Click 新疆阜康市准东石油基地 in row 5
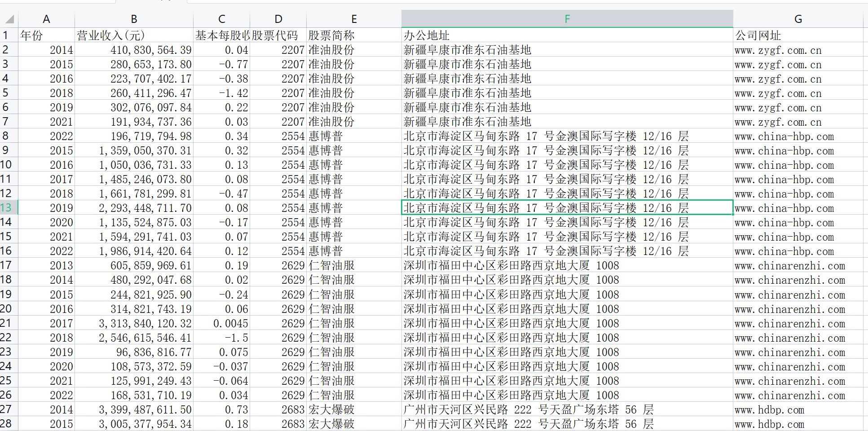Image resolution: width=868 pixels, height=431 pixels. 567,93
